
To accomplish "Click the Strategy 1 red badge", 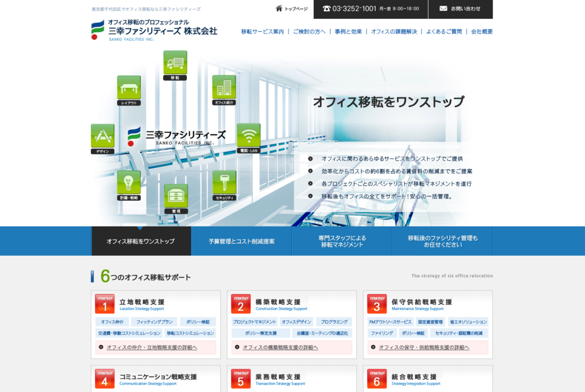I will [x=105, y=304].
